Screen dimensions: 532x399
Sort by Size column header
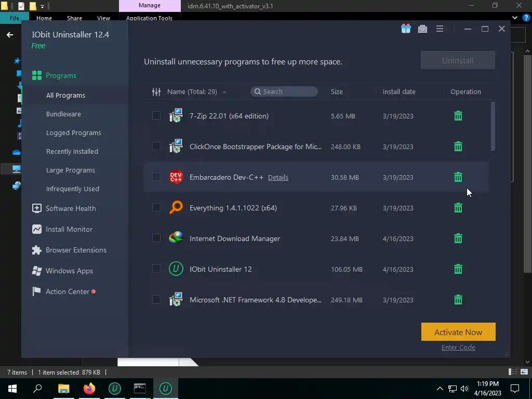point(337,91)
